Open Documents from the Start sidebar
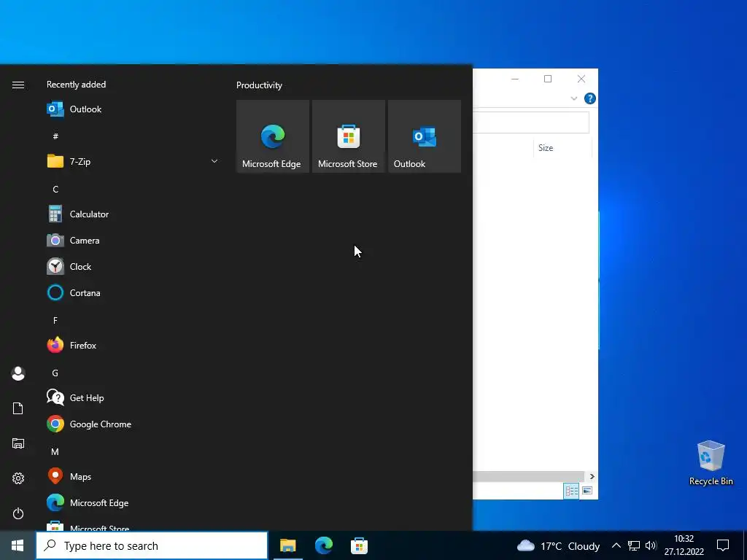Viewport: 747px width, 560px height. (x=18, y=408)
